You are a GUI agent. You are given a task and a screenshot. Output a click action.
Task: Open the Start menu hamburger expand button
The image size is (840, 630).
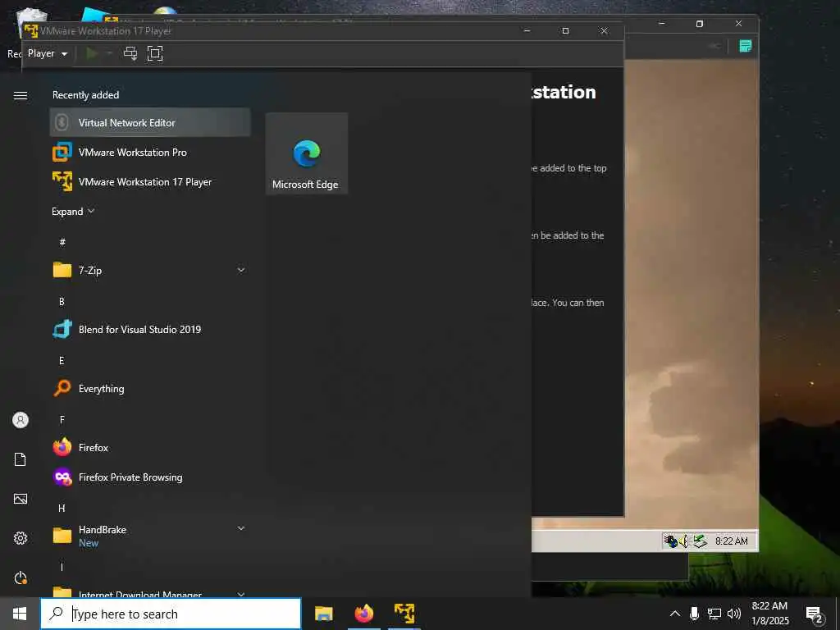(21, 95)
